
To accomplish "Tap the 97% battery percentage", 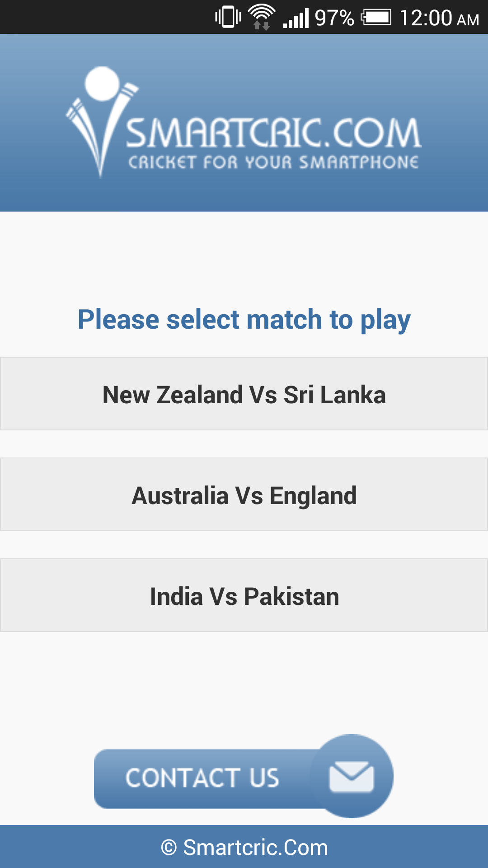I will [x=334, y=18].
